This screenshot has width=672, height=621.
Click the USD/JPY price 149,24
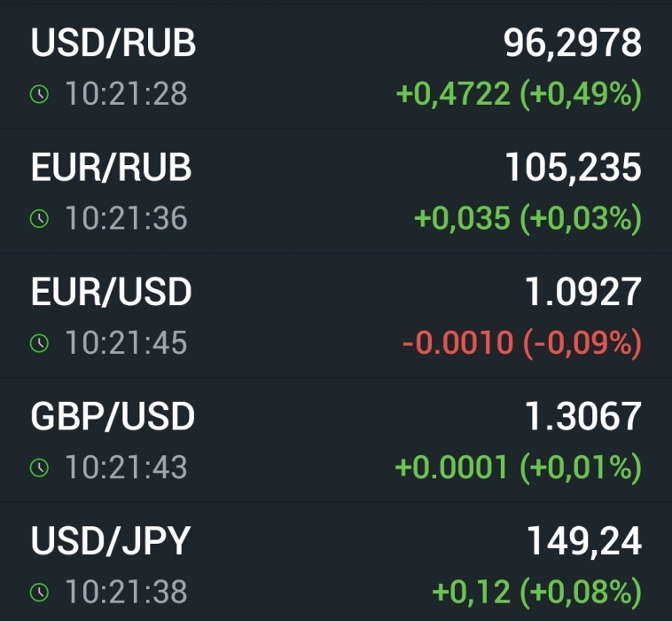click(x=584, y=540)
